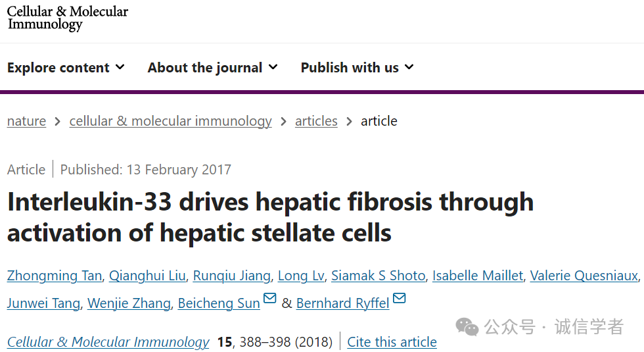Click the Cellular & Molecular Immunology journal logo
The width and height of the screenshot is (644, 352).
coord(67,18)
